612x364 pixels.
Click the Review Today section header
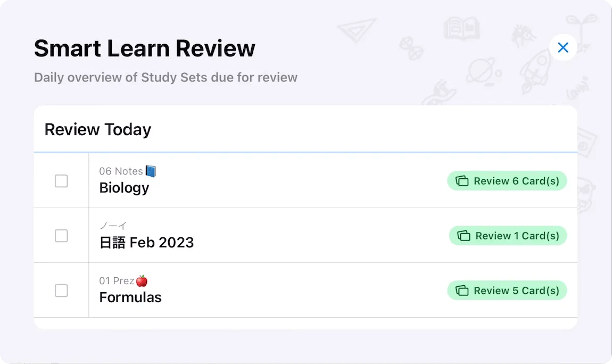(x=97, y=129)
